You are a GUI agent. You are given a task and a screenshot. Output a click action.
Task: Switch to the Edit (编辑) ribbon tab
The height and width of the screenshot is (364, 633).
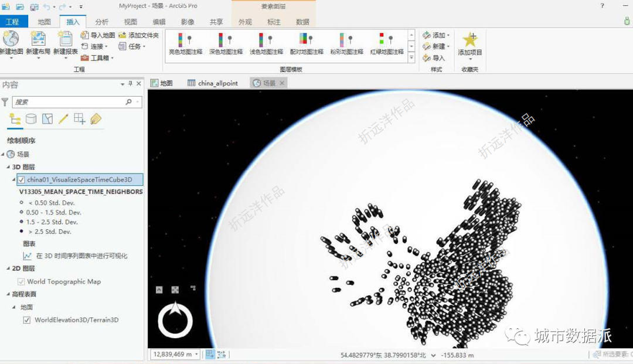159,22
